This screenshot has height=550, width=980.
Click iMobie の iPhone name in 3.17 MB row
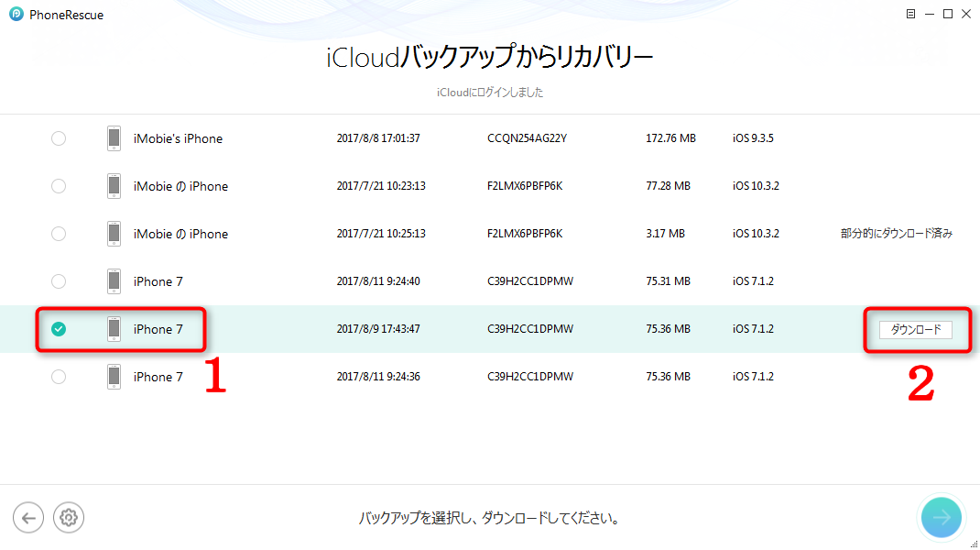pyautogui.click(x=180, y=234)
